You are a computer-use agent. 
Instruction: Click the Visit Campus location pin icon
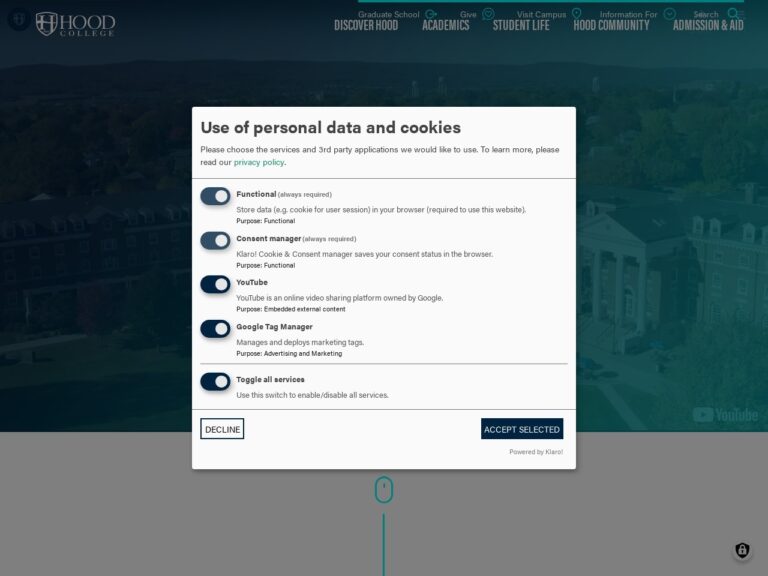[x=576, y=14]
